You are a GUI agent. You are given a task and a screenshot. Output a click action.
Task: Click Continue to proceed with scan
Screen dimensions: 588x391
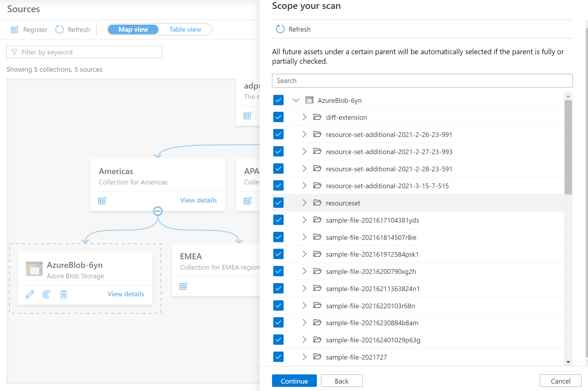click(x=295, y=380)
